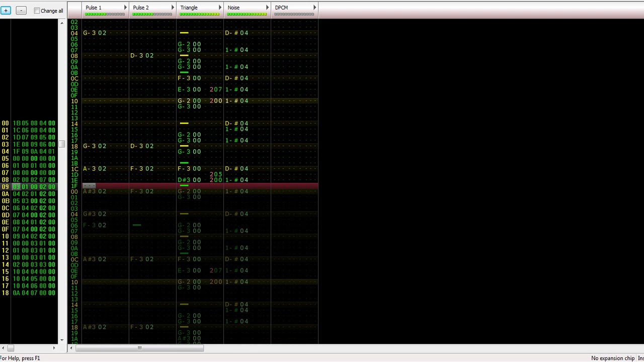Click the frame list horizontal scroll left arrow

click(3, 347)
